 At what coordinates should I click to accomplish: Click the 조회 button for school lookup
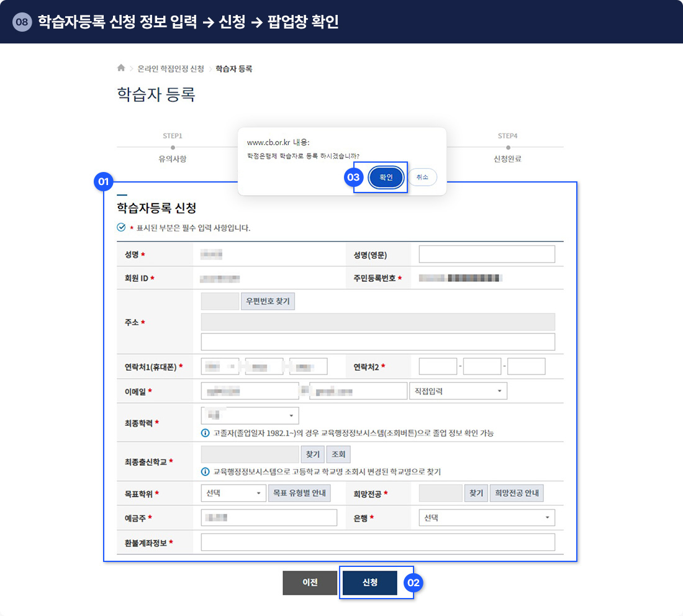tap(338, 455)
